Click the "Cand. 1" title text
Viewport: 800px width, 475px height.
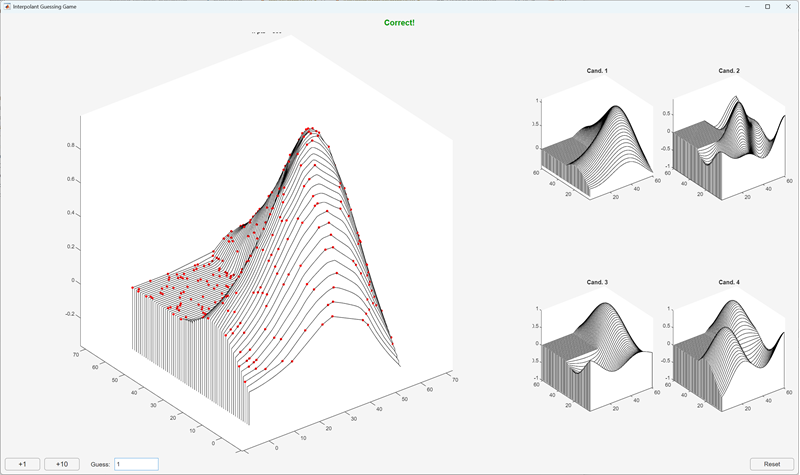(x=598, y=71)
